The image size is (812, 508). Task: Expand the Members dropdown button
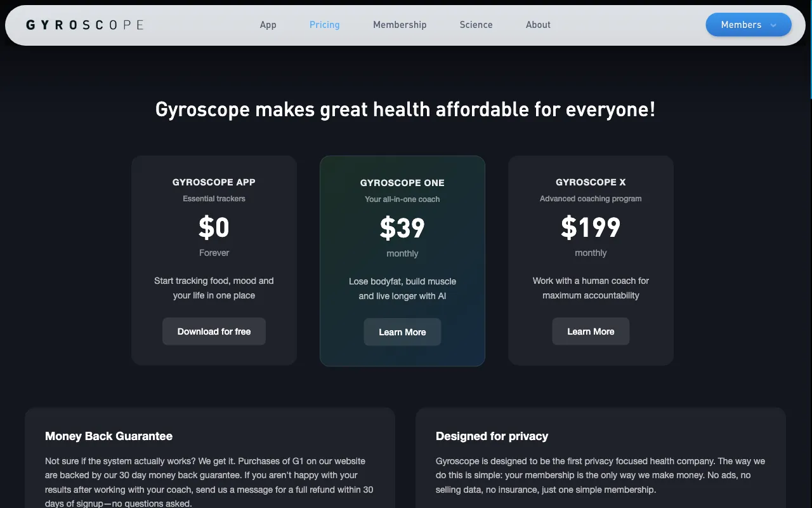tap(749, 25)
